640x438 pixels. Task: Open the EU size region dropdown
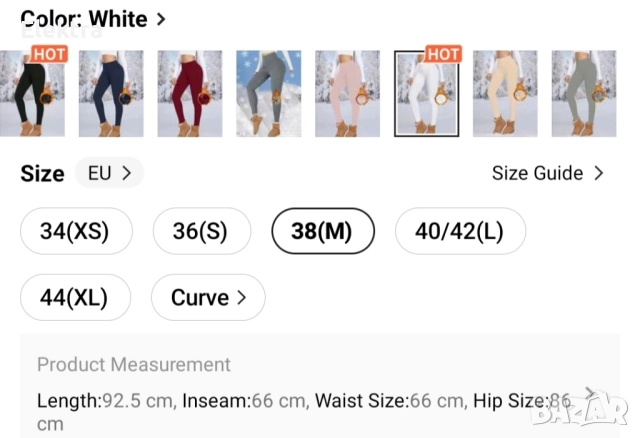[x=109, y=173]
